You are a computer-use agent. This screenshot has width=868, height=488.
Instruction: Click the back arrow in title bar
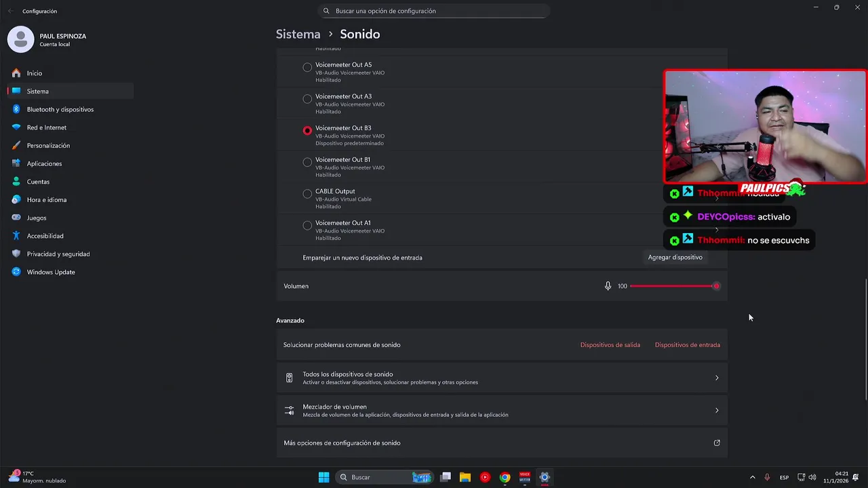coord(10,11)
